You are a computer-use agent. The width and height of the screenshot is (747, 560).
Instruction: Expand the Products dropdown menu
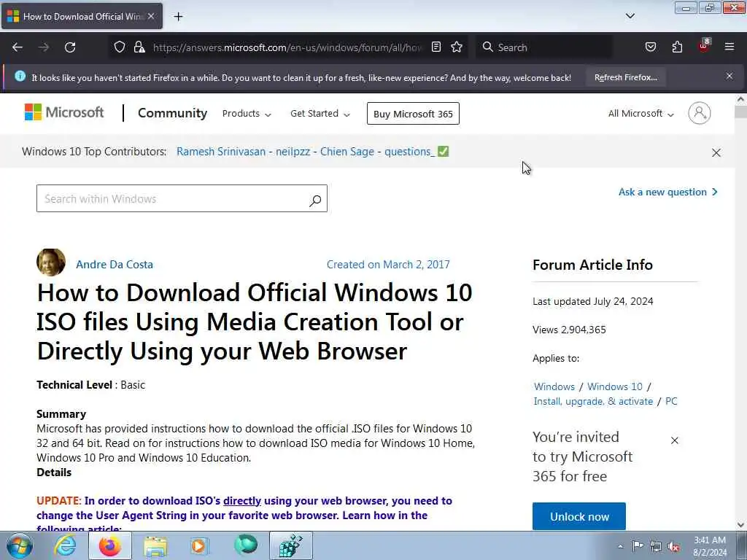[247, 113]
